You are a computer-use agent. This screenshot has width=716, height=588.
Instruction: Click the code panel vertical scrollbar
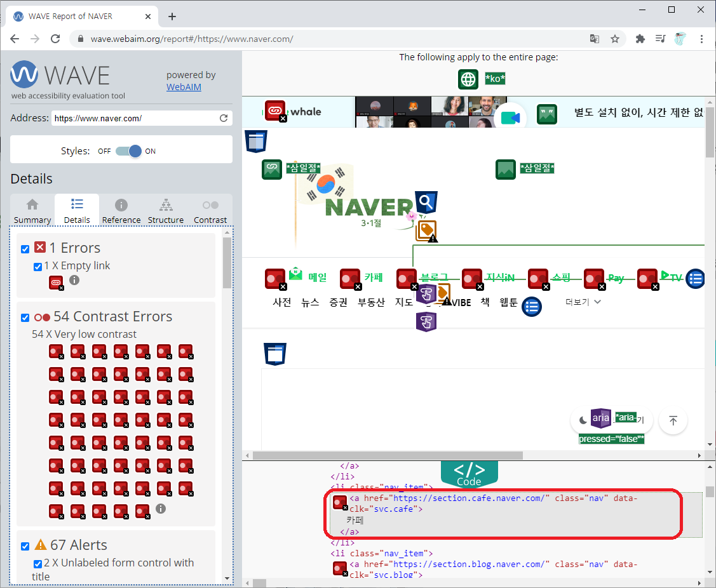[x=710, y=491]
